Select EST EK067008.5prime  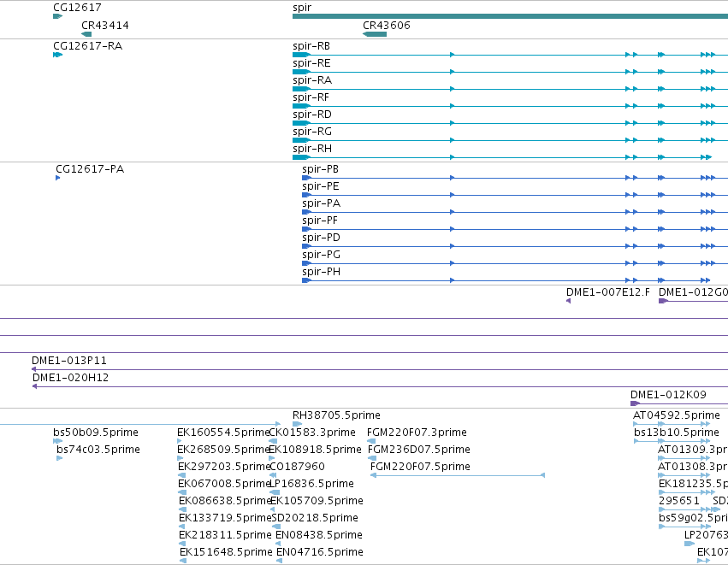coord(224,484)
